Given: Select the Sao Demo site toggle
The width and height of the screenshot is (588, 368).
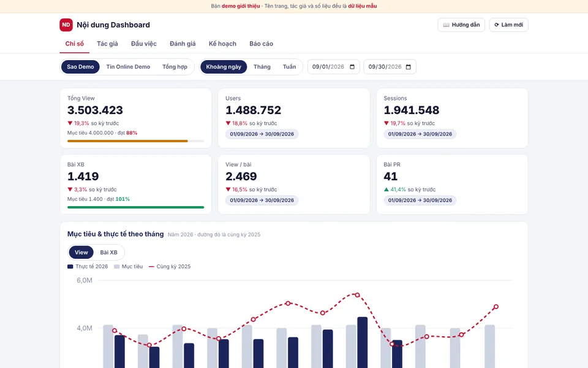Looking at the screenshot, I should 80,67.
